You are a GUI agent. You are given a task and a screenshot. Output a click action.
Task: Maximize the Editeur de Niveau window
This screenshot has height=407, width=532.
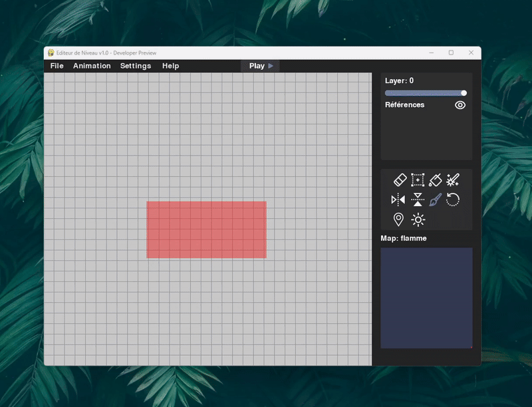coord(452,53)
